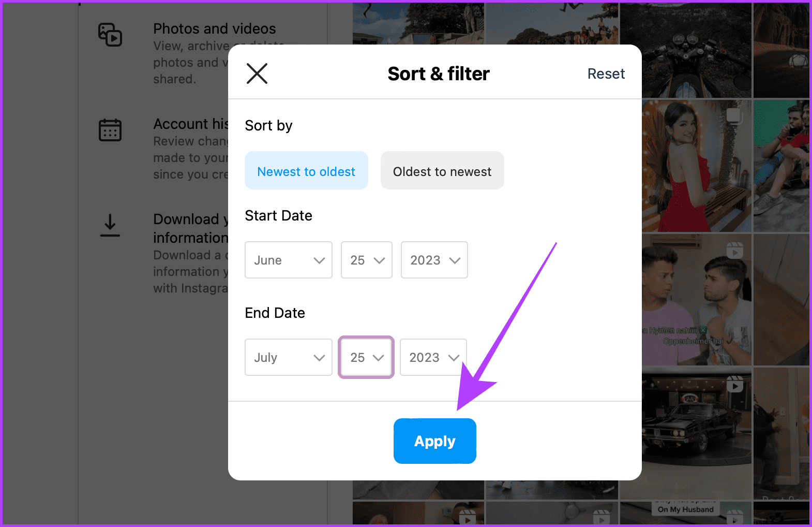Enable the Oldest to newest sort option
812x527 pixels.
click(442, 171)
